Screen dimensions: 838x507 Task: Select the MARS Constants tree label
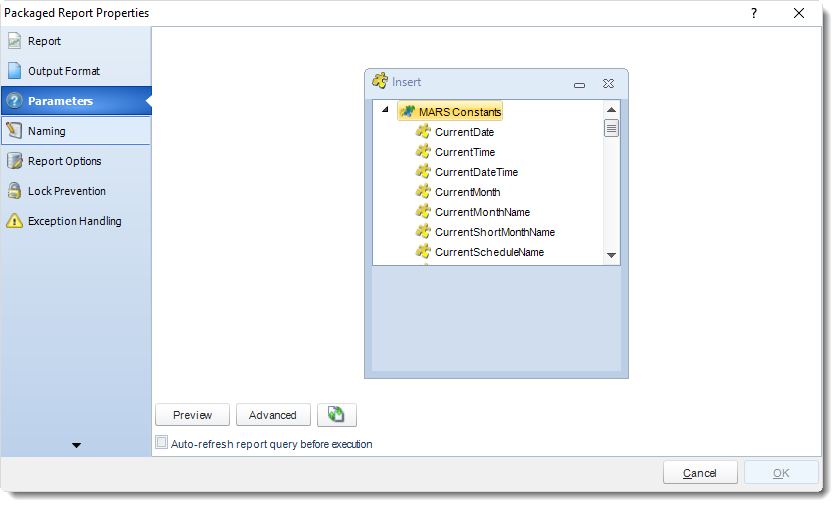460,112
